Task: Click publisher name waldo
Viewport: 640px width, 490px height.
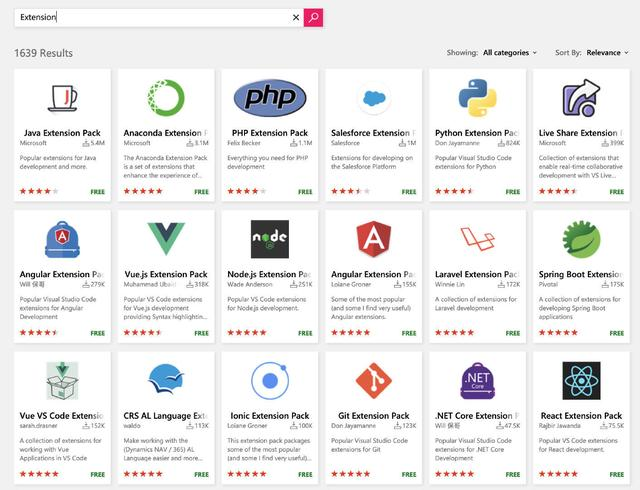Action: (x=132, y=425)
